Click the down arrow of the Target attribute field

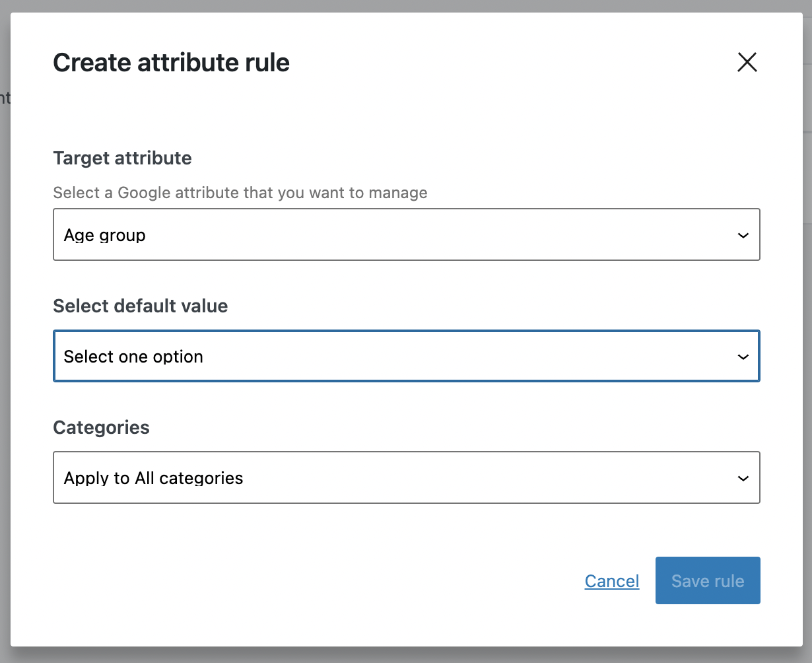(x=743, y=234)
